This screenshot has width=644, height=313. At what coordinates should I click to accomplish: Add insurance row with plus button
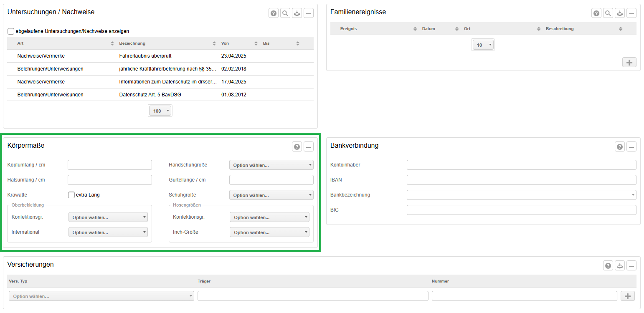(627, 296)
